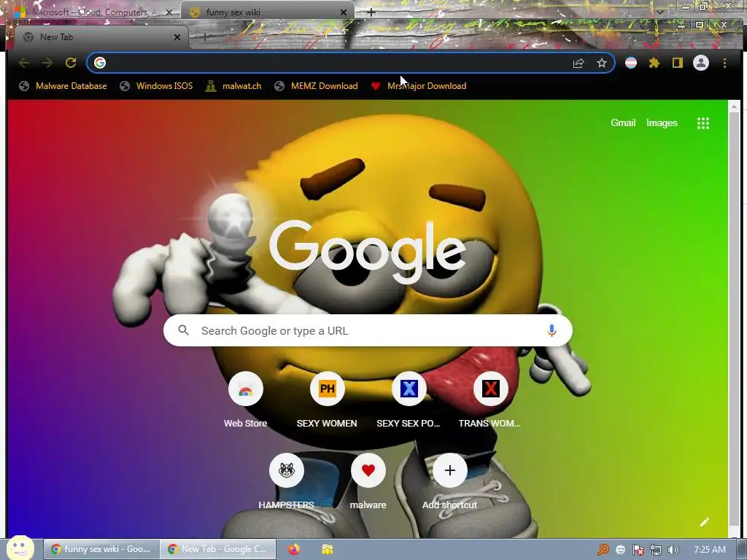Launch Firefox from the taskbar
Image resolution: width=747 pixels, height=560 pixels.
pos(294,550)
